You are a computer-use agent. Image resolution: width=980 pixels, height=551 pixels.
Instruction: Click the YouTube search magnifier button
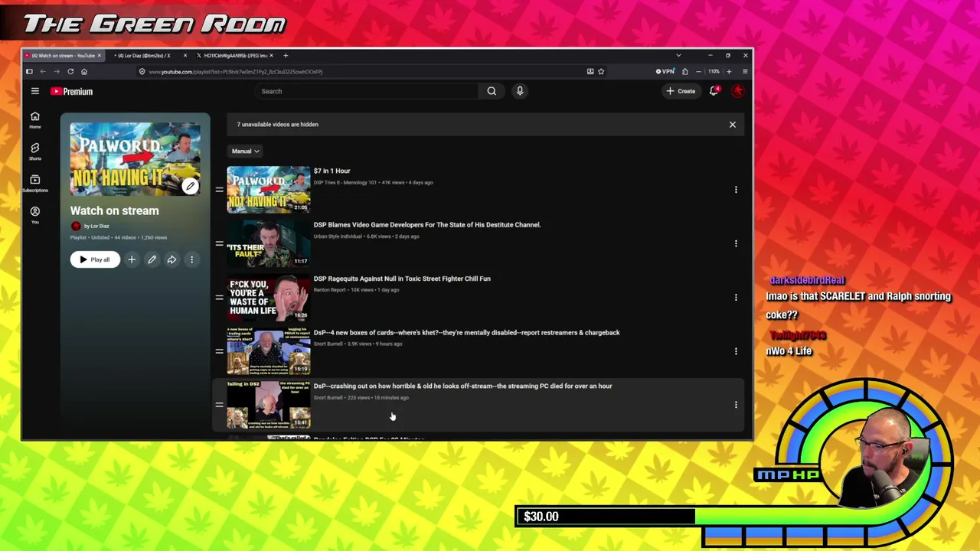click(492, 91)
